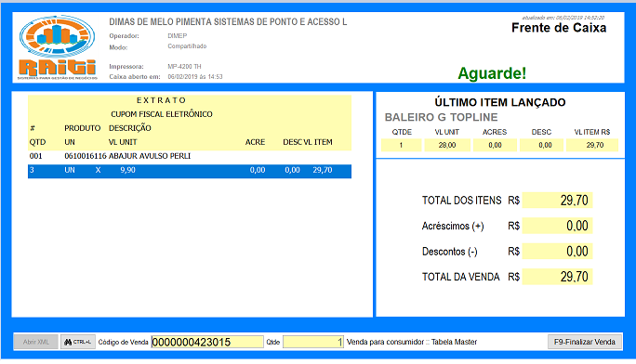
Task: Click the VL ITEM column header in extrato
Action: (318, 142)
